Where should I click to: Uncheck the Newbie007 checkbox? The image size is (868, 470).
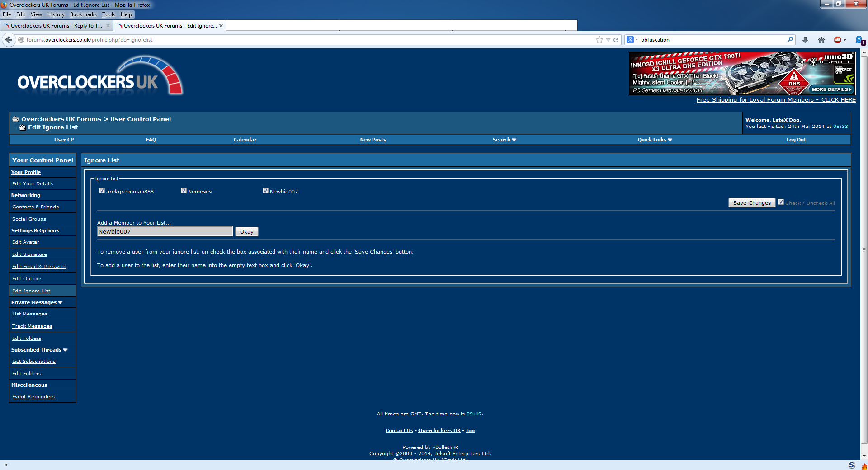pyautogui.click(x=265, y=191)
